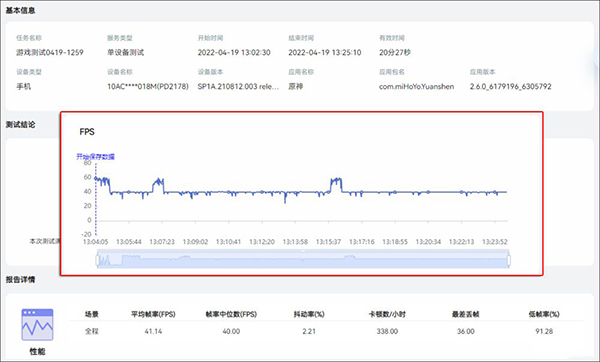Select the right handle of chart range slider

click(509, 260)
